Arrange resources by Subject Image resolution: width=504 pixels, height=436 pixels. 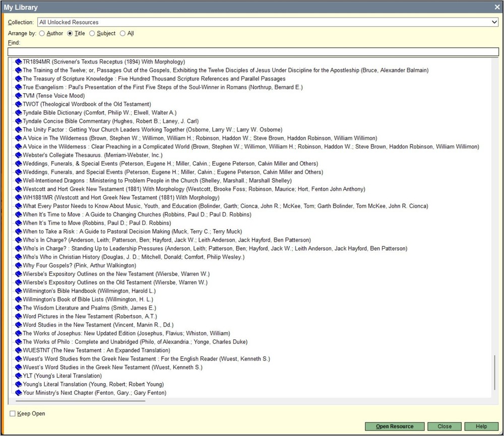coord(92,33)
